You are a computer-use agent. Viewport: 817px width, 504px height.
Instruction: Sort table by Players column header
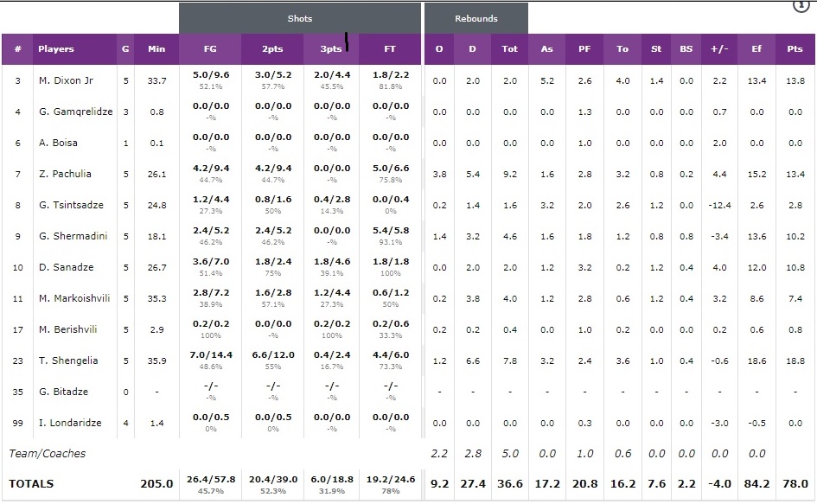(x=56, y=49)
